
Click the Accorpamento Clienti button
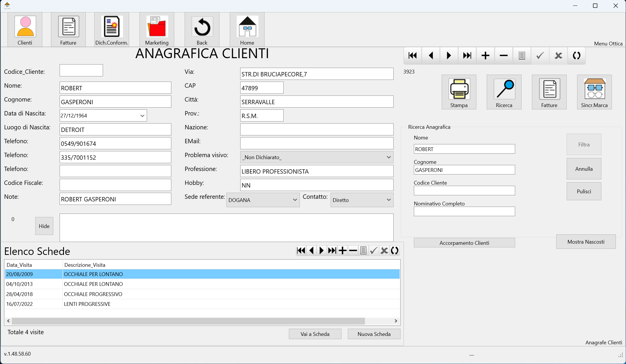click(465, 243)
